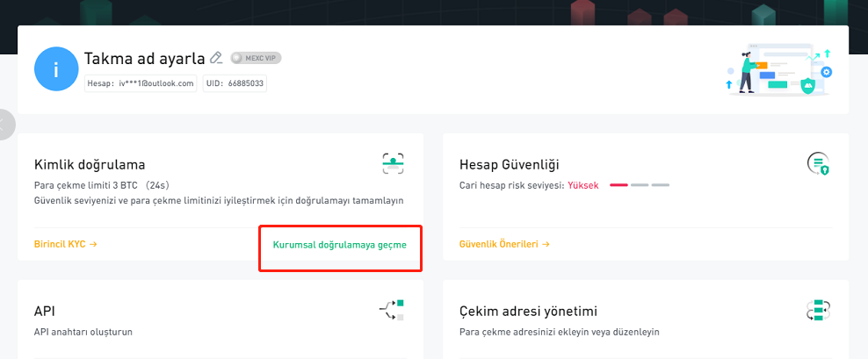Open the Çekim adresi yönetimi card title
The image size is (868, 359).
(x=528, y=311)
